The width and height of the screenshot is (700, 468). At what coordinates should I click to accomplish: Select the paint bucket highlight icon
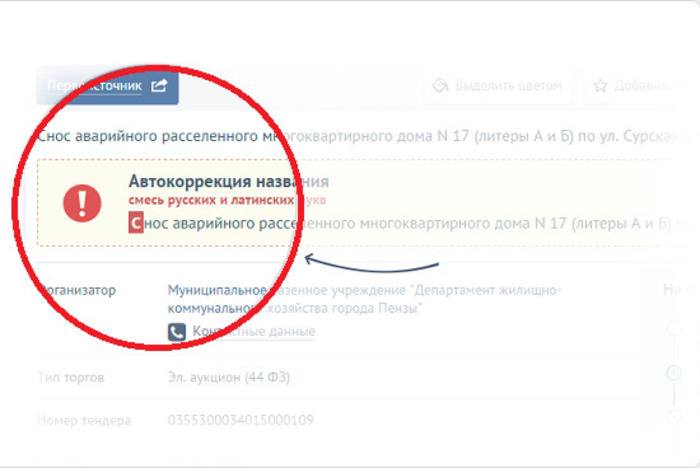click(x=440, y=85)
